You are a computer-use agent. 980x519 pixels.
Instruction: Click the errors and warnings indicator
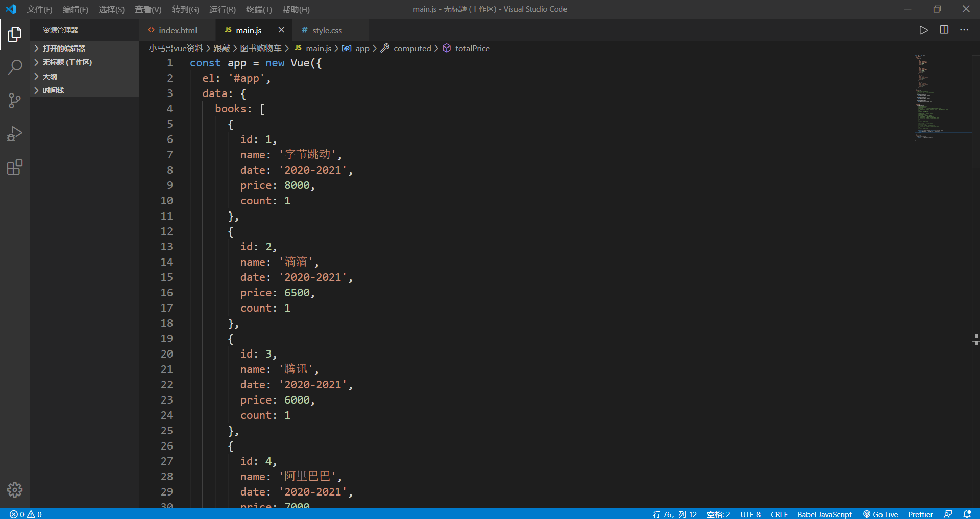24,514
